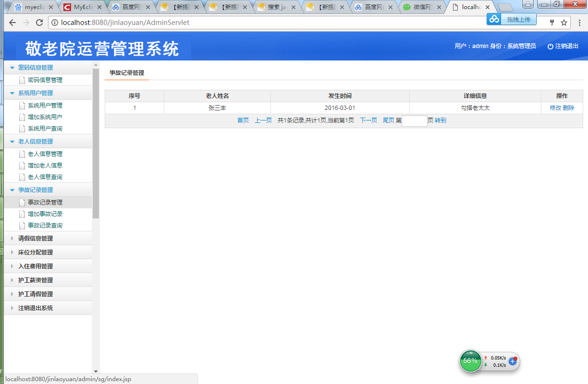Viewport: 588px width, 384px height.
Task: Click the bookmark star icon
Action: click(564, 23)
